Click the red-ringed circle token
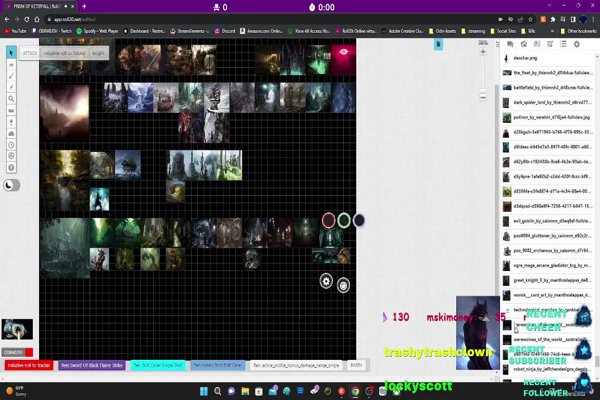Image resolution: width=600 pixels, height=400 pixels. pyautogui.click(x=328, y=220)
